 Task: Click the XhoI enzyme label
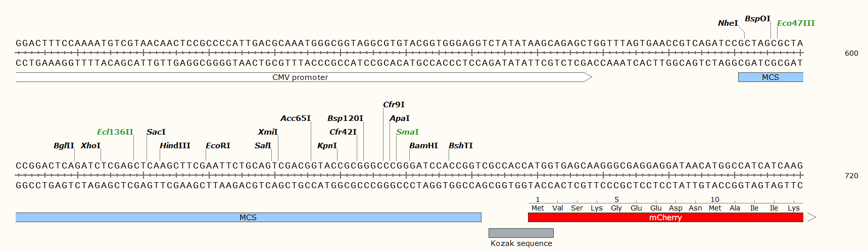pos(90,146)
